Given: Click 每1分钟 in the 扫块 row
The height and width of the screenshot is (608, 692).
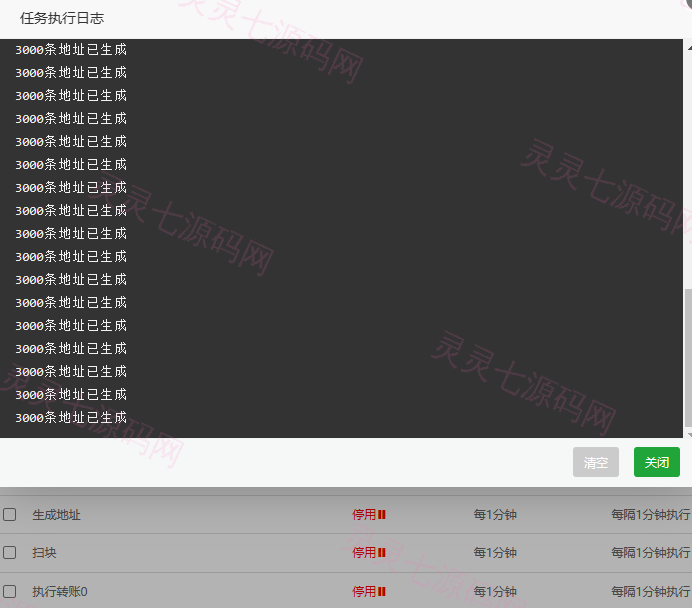Looking at the screenshot, I should (495, 553).
